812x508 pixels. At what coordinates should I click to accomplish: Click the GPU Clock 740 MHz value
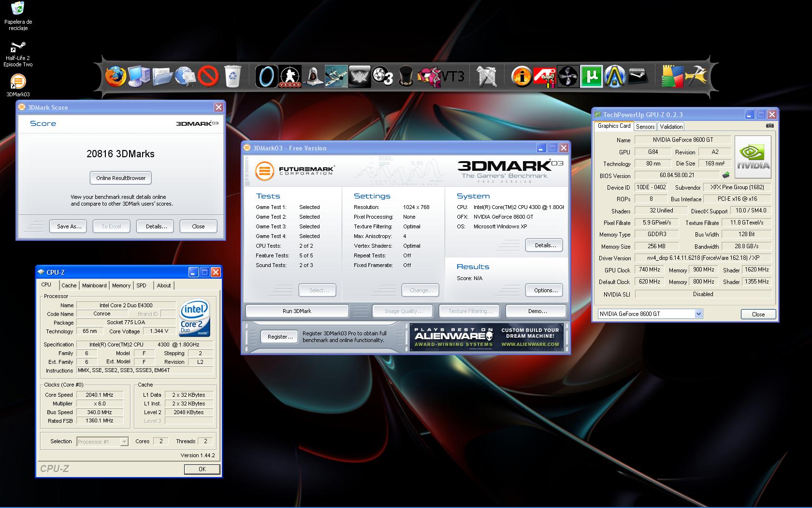pyautogui.click(x=649, y=270)
